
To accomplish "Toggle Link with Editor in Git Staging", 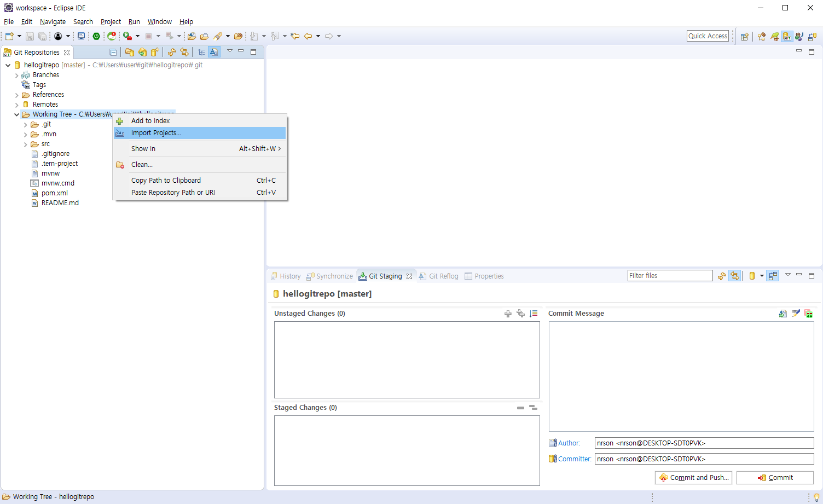I will (734, 276).
